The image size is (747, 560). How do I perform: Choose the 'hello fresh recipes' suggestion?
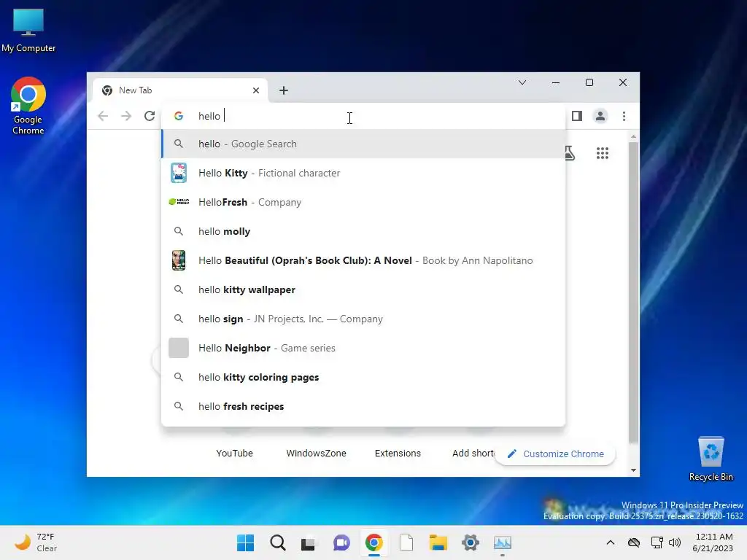click(363, 406)
